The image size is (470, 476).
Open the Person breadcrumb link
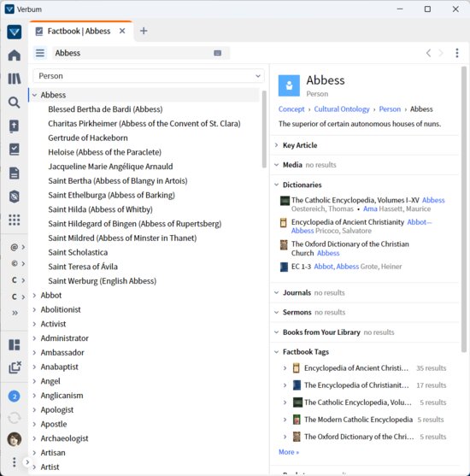pos(390,109)
